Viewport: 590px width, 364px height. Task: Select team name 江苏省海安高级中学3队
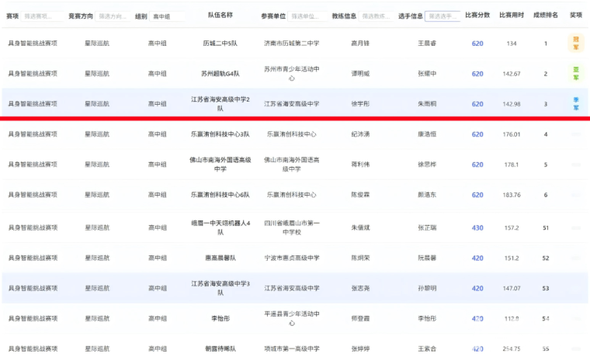[220, 288]
